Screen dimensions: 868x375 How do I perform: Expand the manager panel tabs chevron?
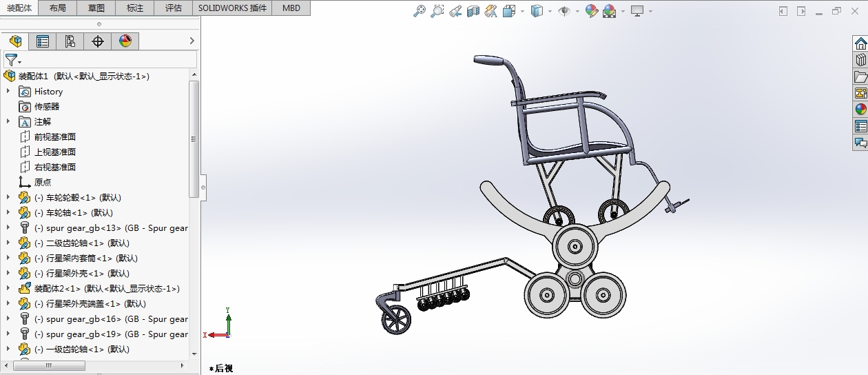pos(192,41)
